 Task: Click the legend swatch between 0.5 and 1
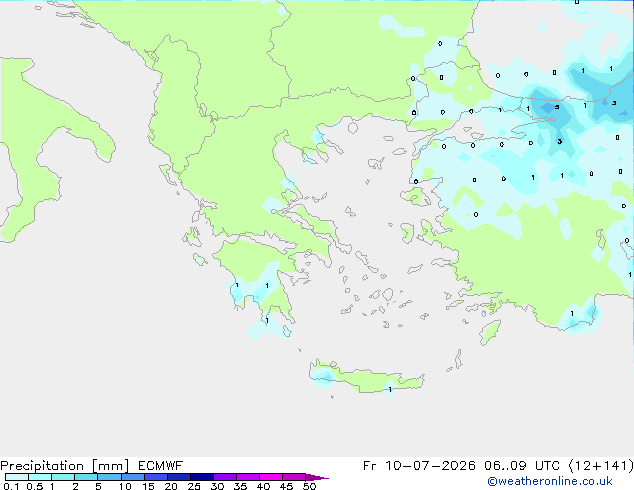pyautogui.click(x=40, y=477)
